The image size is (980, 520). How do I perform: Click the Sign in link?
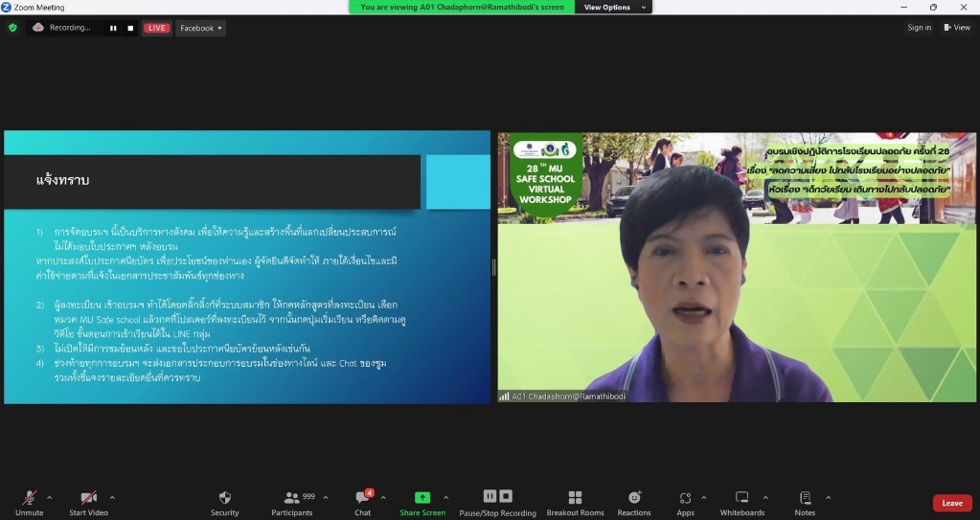(919, 28)
